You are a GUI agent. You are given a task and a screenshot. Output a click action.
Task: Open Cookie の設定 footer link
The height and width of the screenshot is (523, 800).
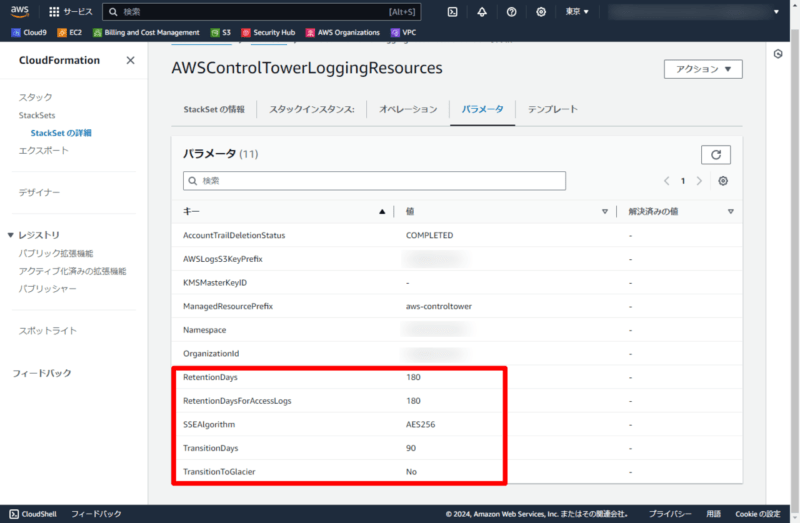point(758,514)
